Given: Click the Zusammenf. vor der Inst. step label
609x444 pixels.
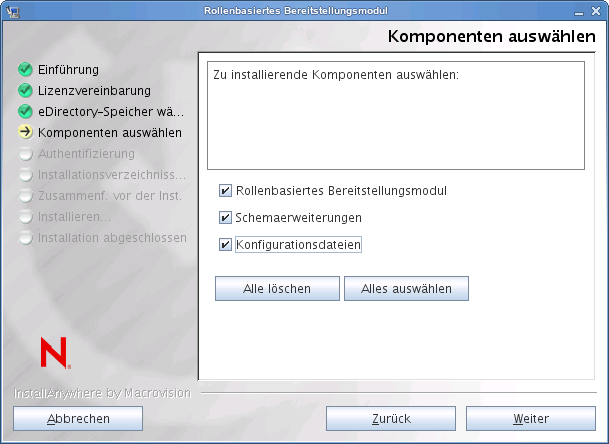Looking at the screenshot, I should click(110, 196).
